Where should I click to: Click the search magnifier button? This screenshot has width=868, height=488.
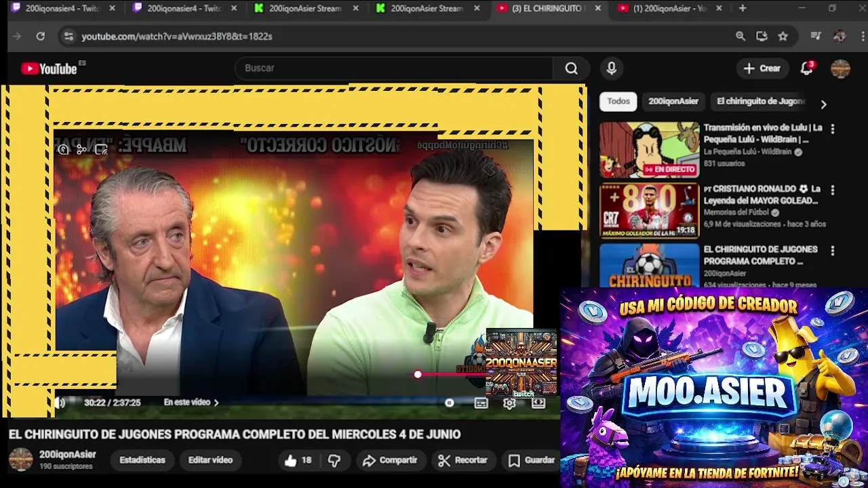point(572,68)
